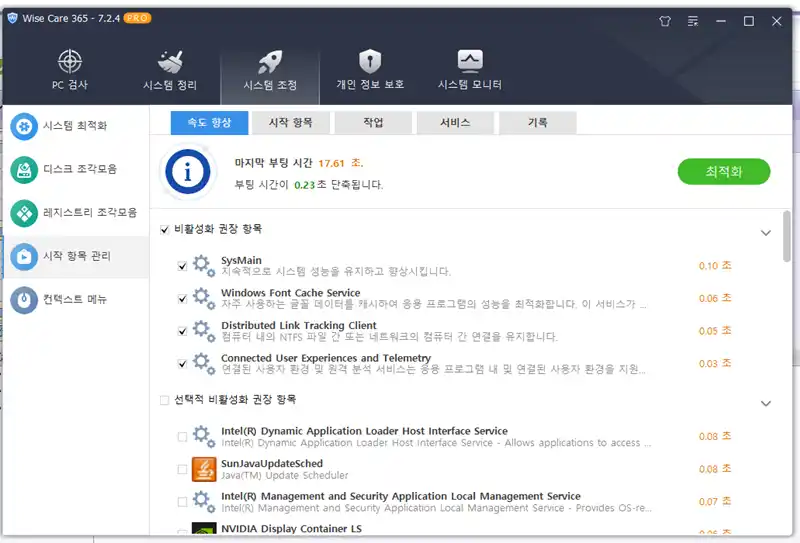This screenshot has height=543, width=800.
Task: Click the Java(TM) Update Scheduler description
Action: [x=284, y=476]
